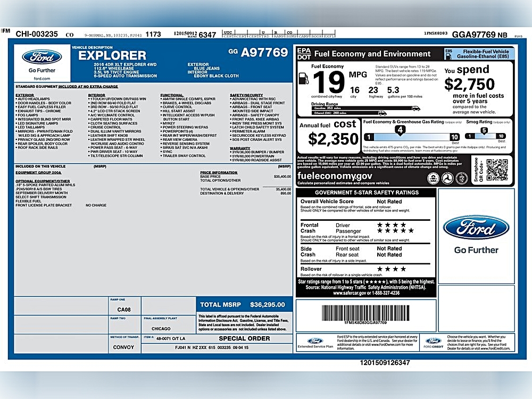Click the SAFETY/SECURITY column heading
532x399 pixels.
pos(246,95)
